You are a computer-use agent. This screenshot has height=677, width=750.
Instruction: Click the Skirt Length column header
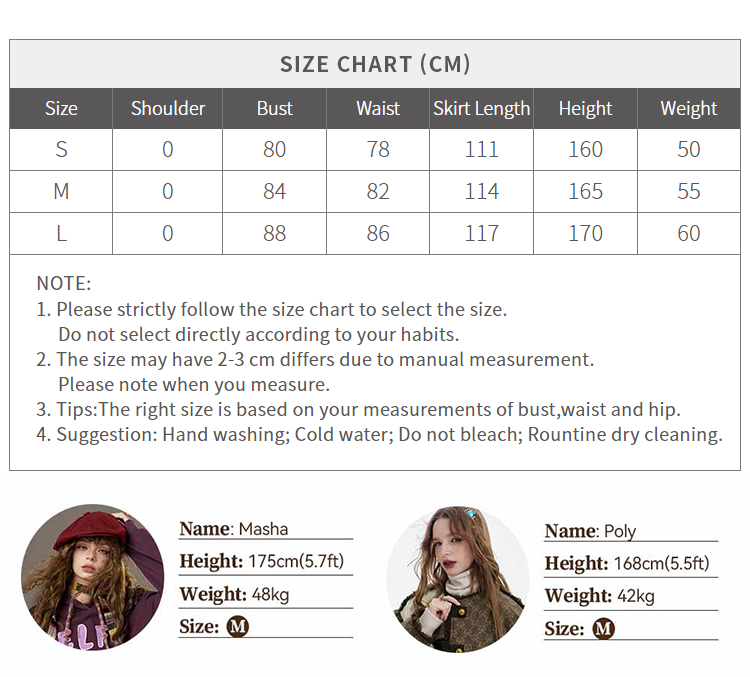coord(481,108)
